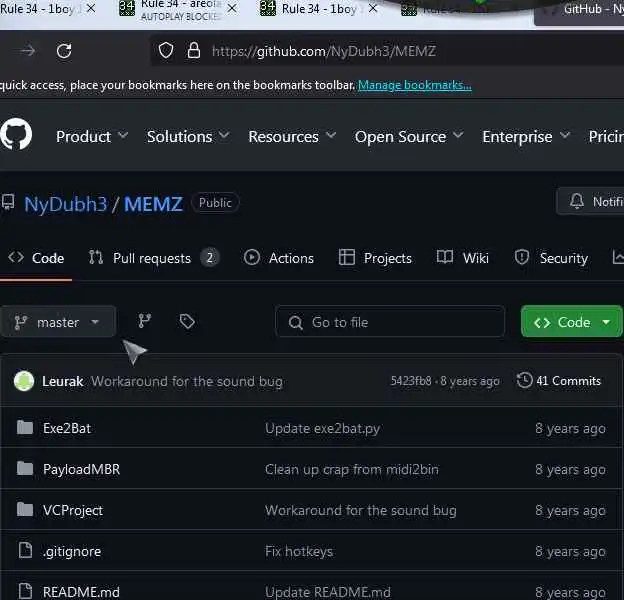The width and height of the screenshot is (624, 600).
Task: Open the VCProject folder
Action: (x=73, y=510)
